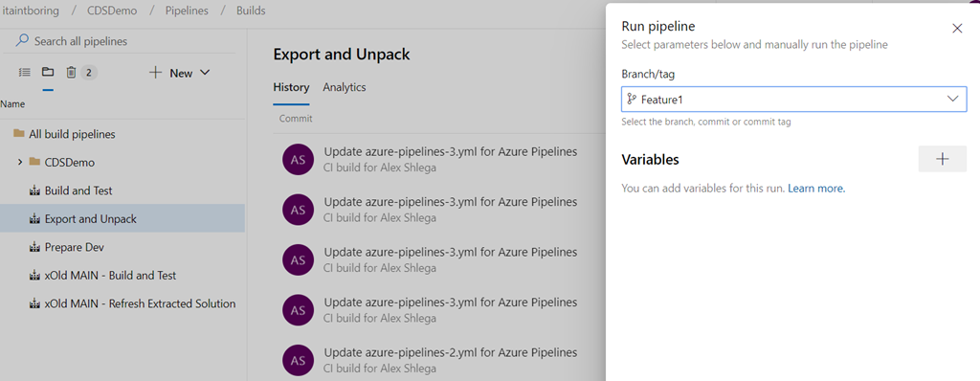The image size is (980, 381).
Task: Click the Build and Test pipeline icon
Action: point(35,190)
